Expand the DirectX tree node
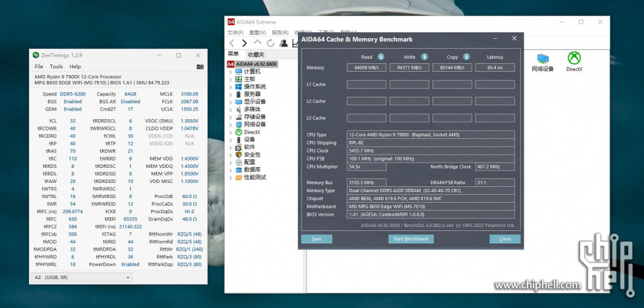Image resolution: width=644 pixels, height=308 pixels. [x=230, y=132]
